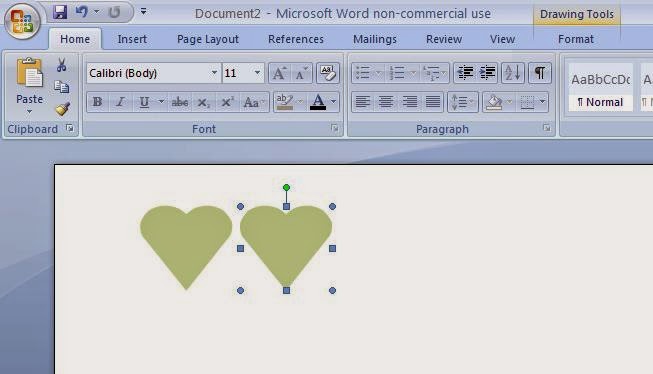
Task: Undo the last action
Action: tap(82, 12)
